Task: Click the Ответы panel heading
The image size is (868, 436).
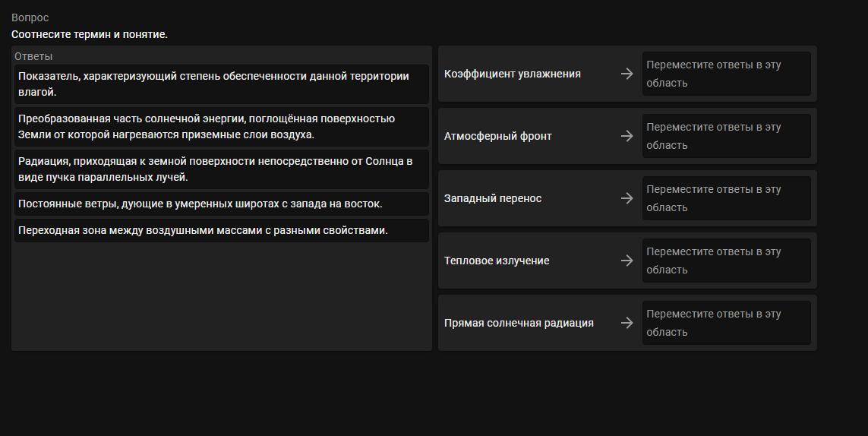Action: pos(33,56)
